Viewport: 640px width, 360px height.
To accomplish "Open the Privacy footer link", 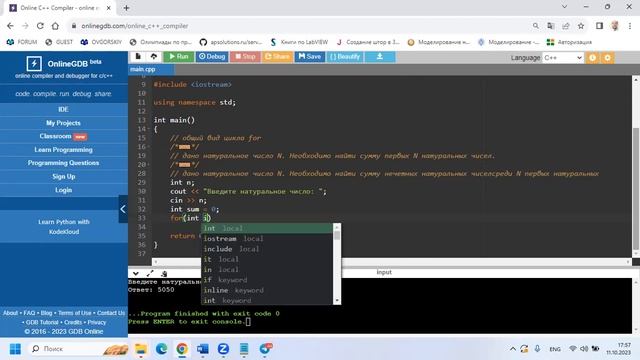I will point(97,322).
